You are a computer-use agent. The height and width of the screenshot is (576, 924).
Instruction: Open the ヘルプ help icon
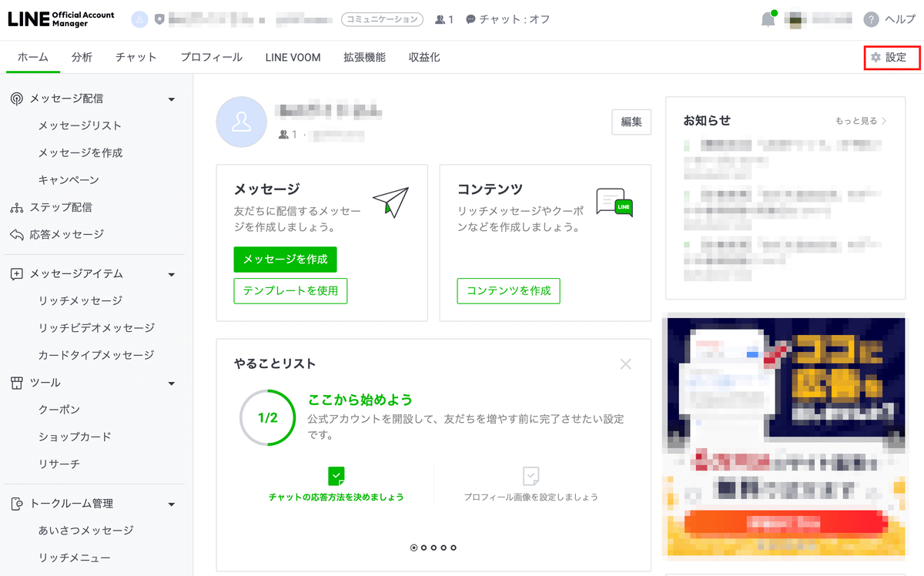872,18
